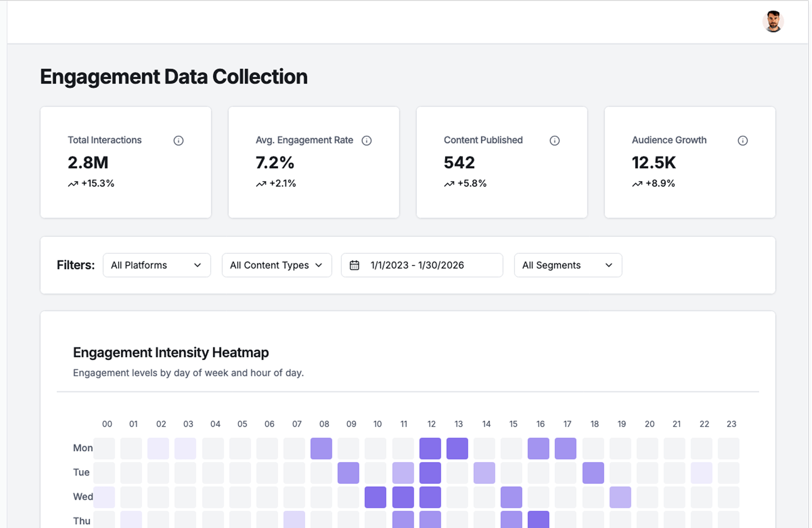This screenshot has width=812, height=528.
Task: Click info icon on Total Interactions card
Action: 178,140
